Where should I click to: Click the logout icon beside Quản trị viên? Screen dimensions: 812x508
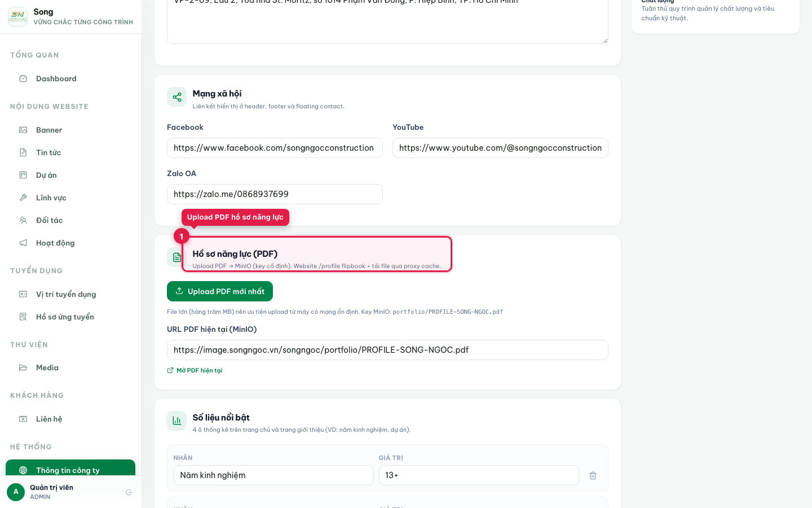(x=129, y=492)
